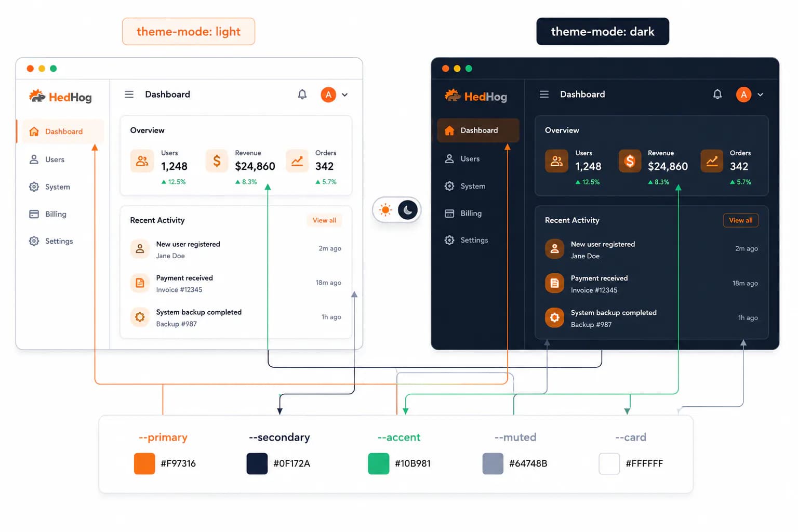Image resolution: width=798 pixels, height=532 pixels.
Task: Open Settings in the light sidebar
Action: (x=51, y=241)
